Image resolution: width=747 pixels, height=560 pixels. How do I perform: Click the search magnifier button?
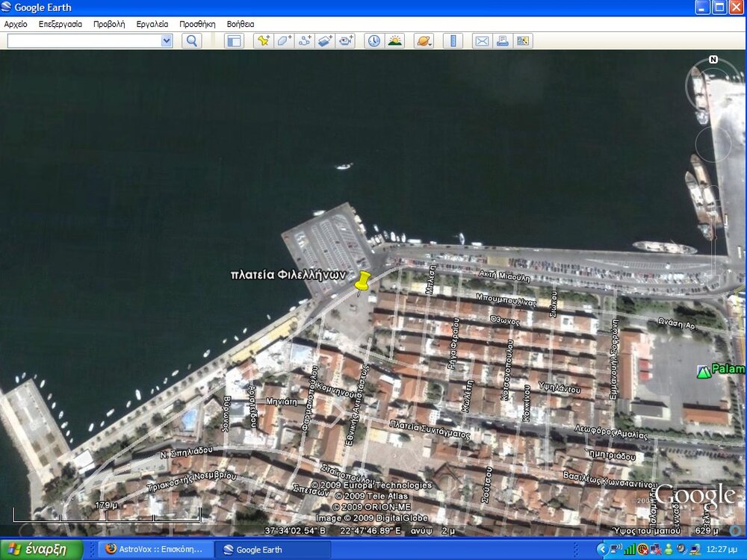click(192, 41)
